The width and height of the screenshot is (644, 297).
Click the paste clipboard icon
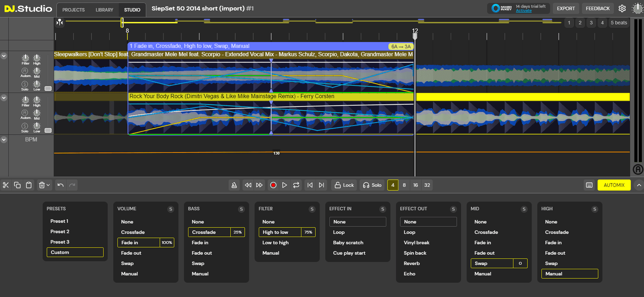(x=29, y=185)
